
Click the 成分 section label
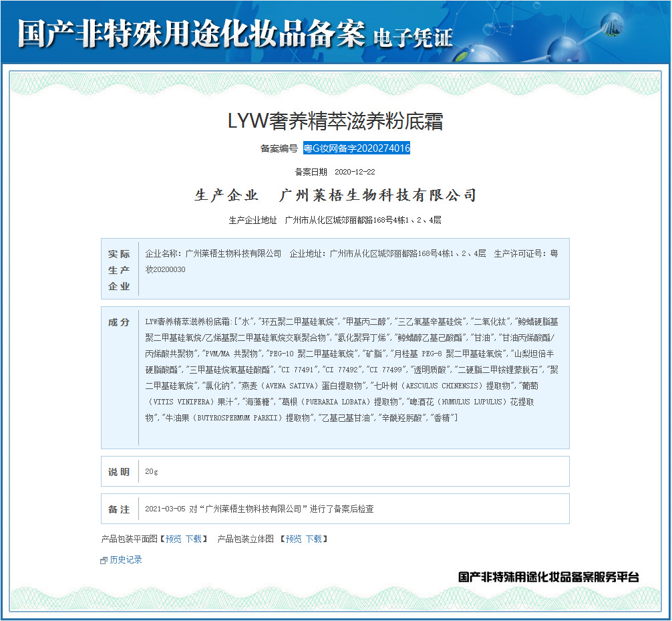tap(119, 322)
